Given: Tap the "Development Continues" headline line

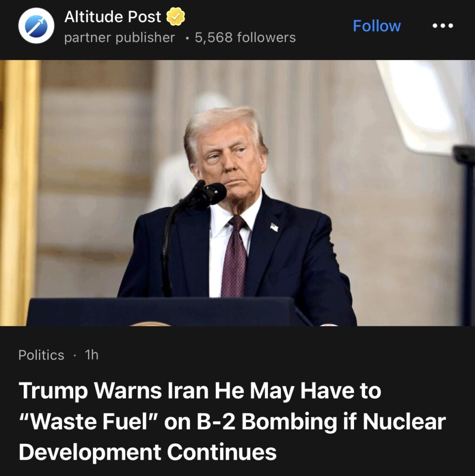Looking at the screenshot, I should [147, 452].
